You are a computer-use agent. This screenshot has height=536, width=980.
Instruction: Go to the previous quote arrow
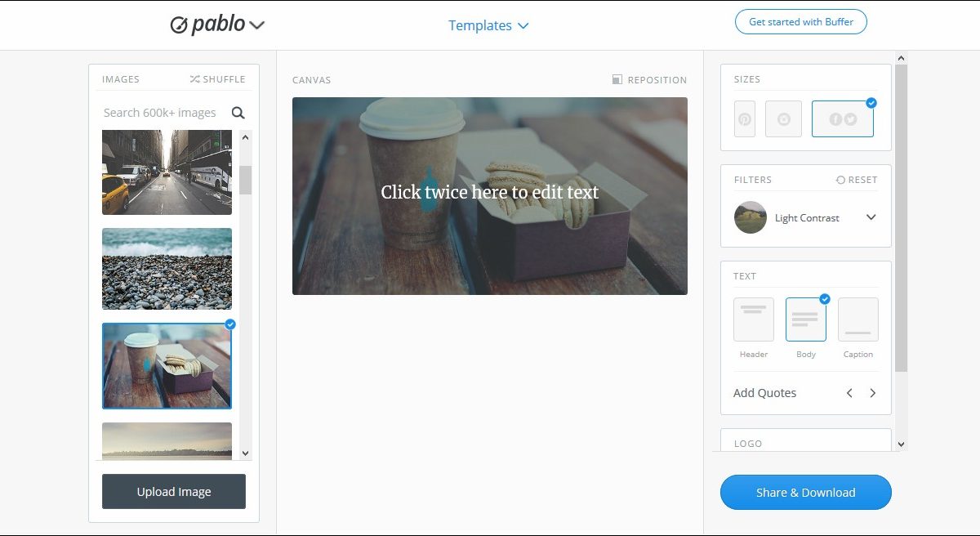click(x=849, y=393)
